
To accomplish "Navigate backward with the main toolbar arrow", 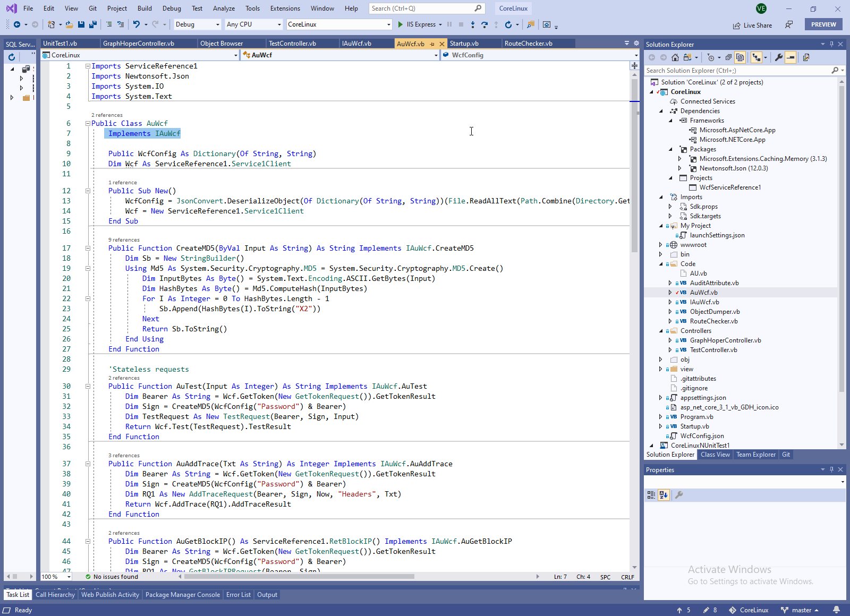I will click(x=17, y=24).
